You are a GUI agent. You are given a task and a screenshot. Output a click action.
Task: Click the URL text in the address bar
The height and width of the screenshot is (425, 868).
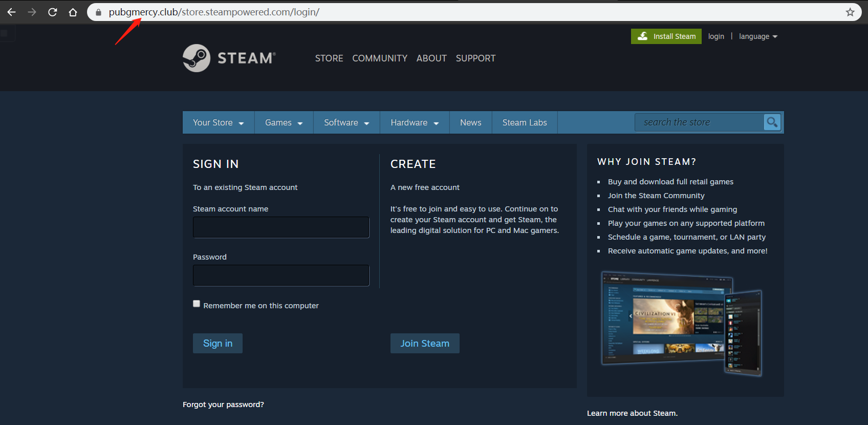point(214,12)
